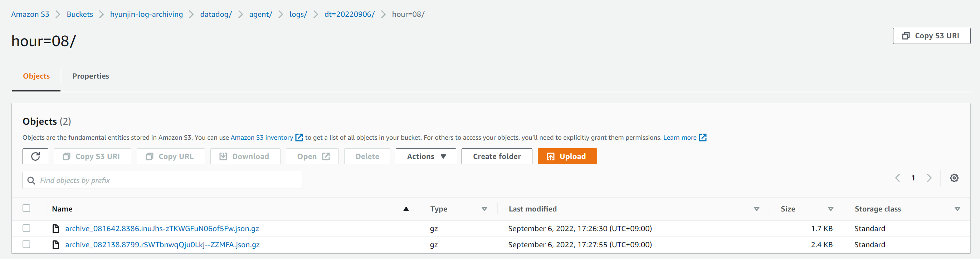Focus the Find objects by prefix field
Viewport: 980px width, 259px height.
(162, 180)
